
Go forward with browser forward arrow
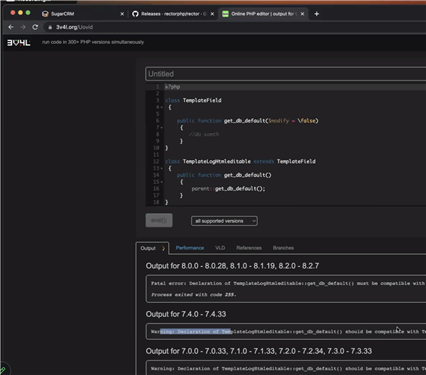point(23,27)
